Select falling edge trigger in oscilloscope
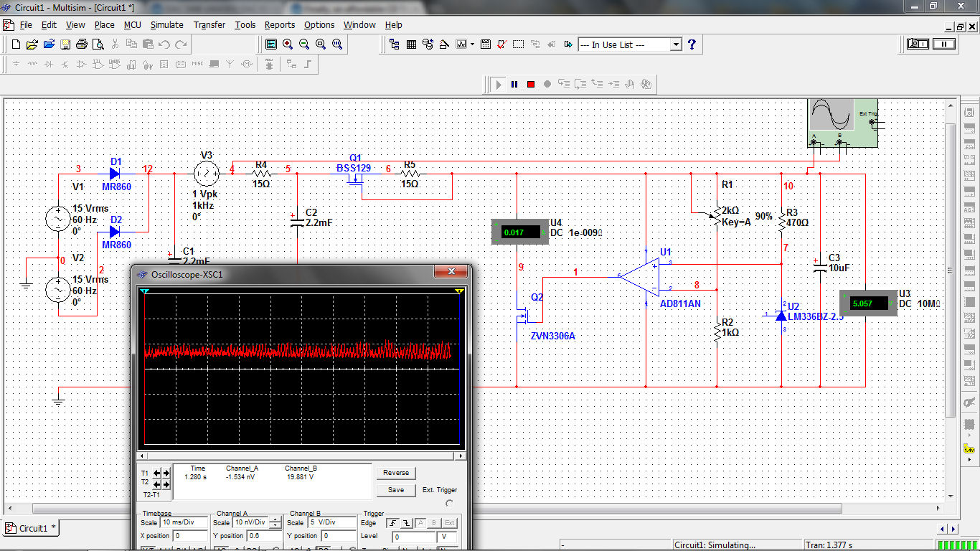 click(x=407, y=523)
